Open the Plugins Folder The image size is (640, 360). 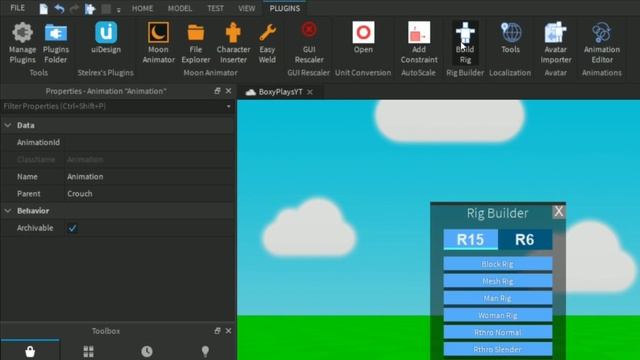56,43
